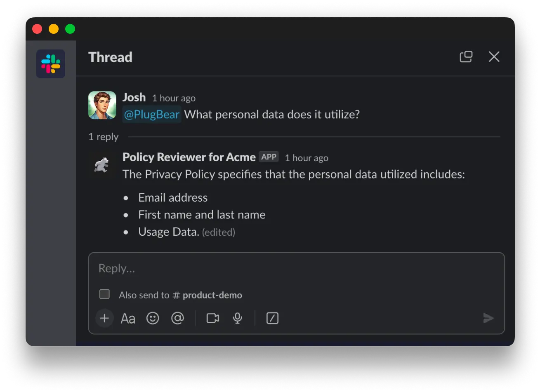Enable Also send to #product-demo checkbox
The height and width of the screenshot is (392, 540).
[105, 294]
